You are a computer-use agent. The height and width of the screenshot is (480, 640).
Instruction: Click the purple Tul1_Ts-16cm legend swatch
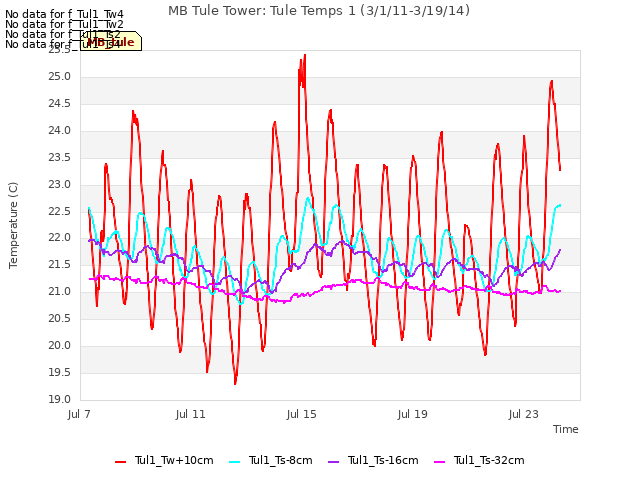tap(333, 462)
